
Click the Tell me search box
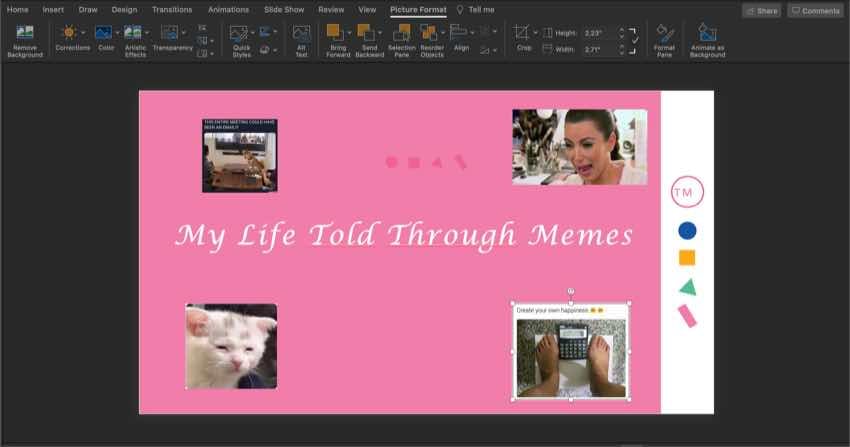(480, 10)
